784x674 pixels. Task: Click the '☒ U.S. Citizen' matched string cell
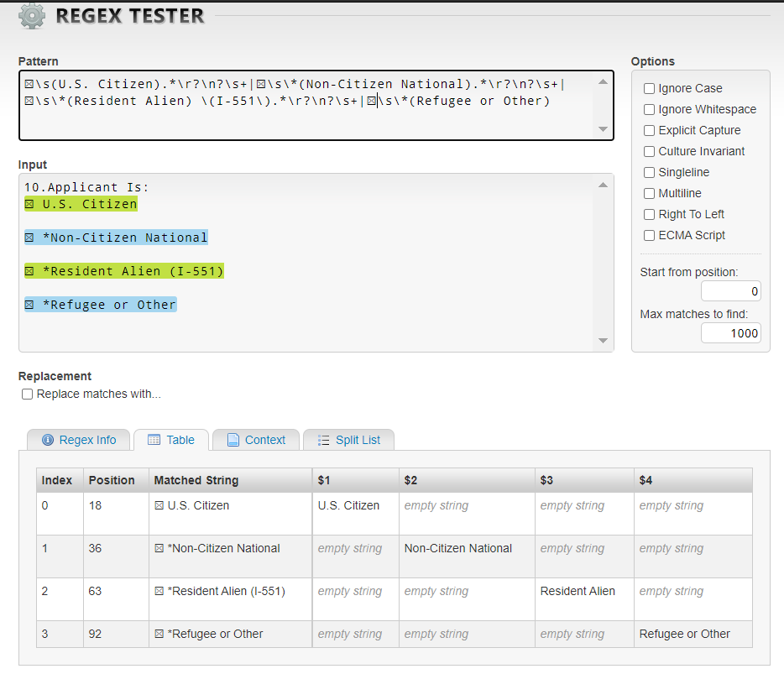click(231, 514)
